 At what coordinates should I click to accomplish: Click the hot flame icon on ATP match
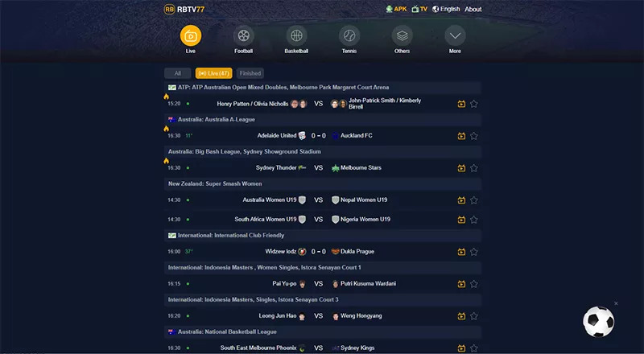(167, 97)
